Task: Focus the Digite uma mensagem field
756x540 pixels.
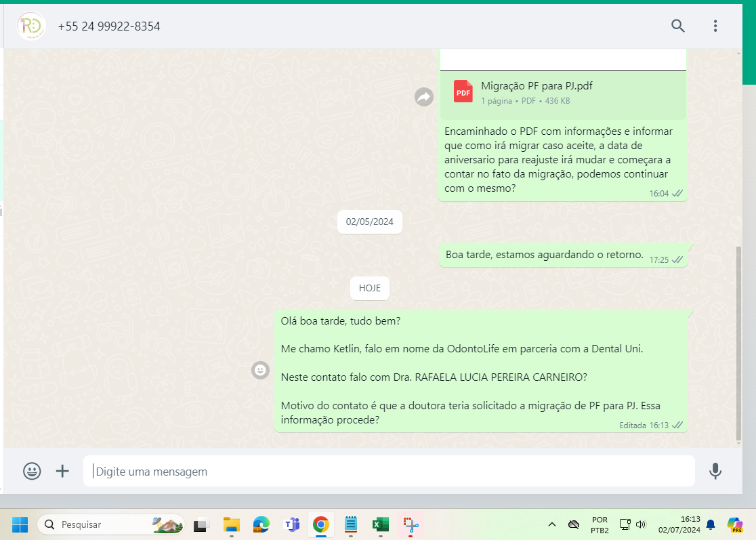Action: tap(389, 471)
